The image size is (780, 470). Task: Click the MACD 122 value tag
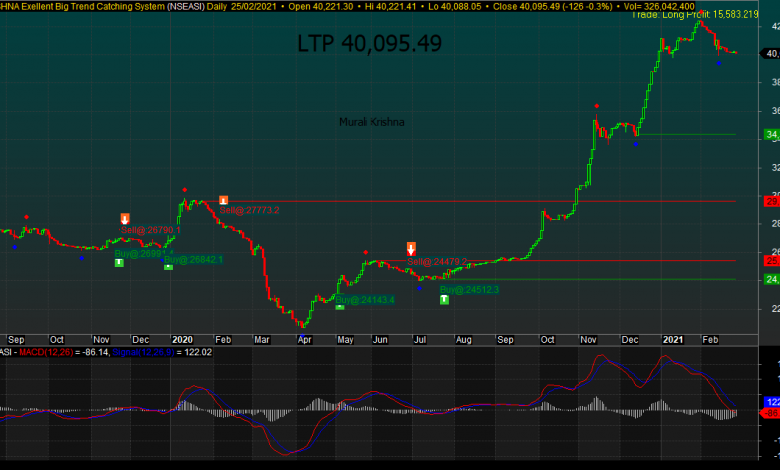pyautogui.click(x=772, y=402)
